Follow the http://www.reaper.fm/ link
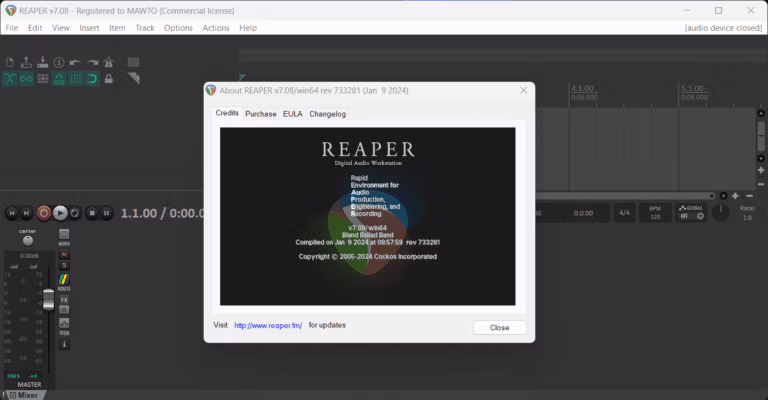 (x=268, y=326)
